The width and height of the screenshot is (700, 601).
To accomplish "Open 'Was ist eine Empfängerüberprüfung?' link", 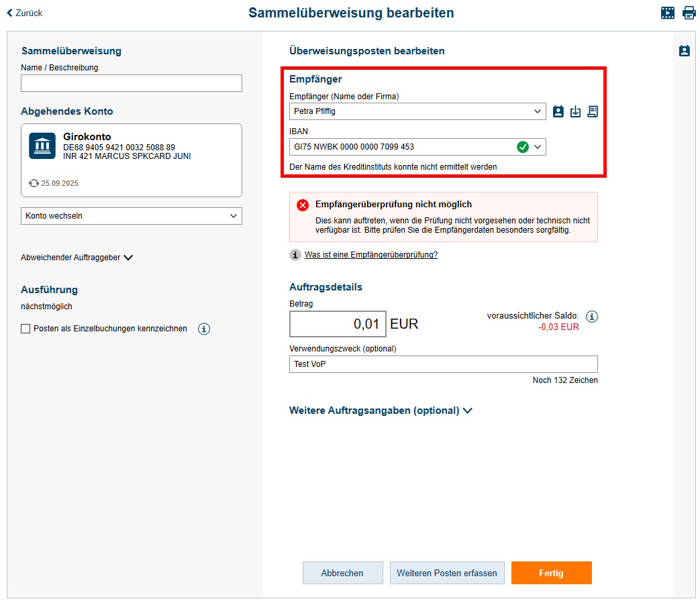I will click(370, 255).
